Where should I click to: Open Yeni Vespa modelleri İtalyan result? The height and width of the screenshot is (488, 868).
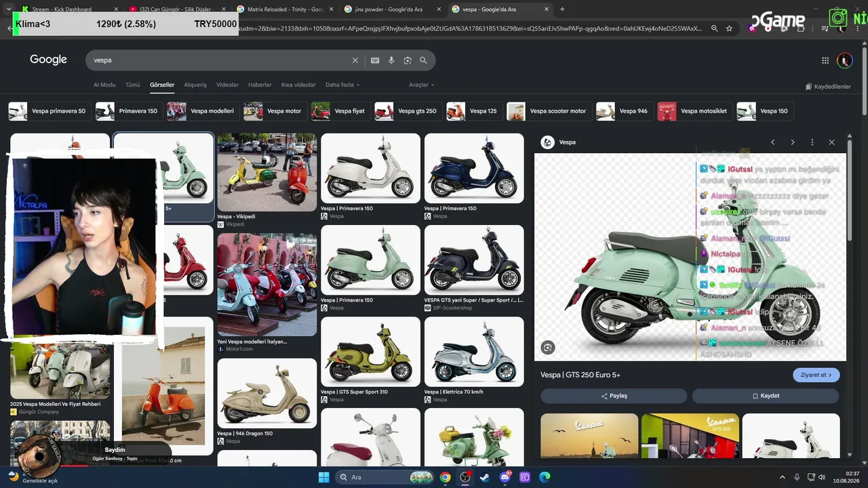pos(267,285)
